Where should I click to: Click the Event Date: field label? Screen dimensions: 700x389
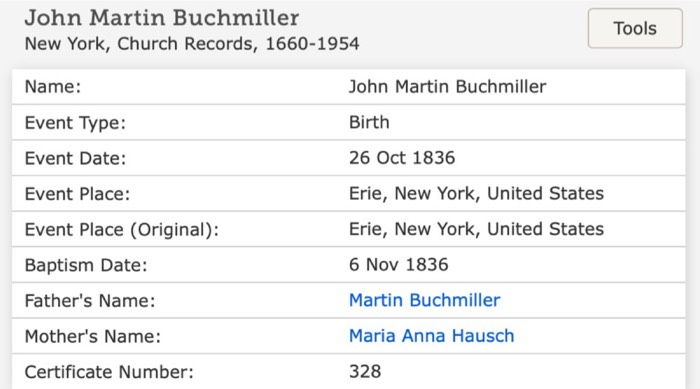tap(75, 158)
